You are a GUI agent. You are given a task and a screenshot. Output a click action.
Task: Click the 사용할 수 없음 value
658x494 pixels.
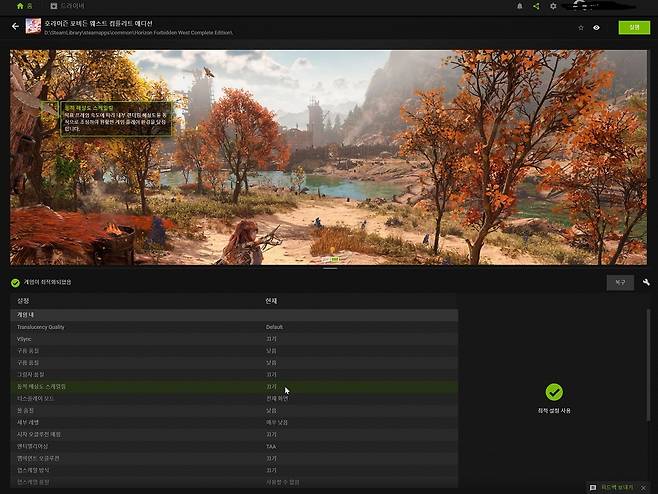point(282,482)
